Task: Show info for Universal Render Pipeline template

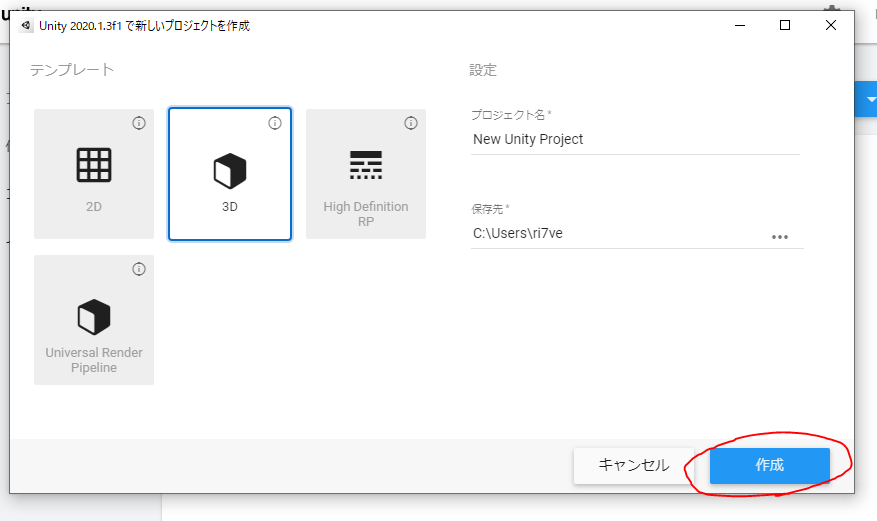Action: click(x=139, y=269)
